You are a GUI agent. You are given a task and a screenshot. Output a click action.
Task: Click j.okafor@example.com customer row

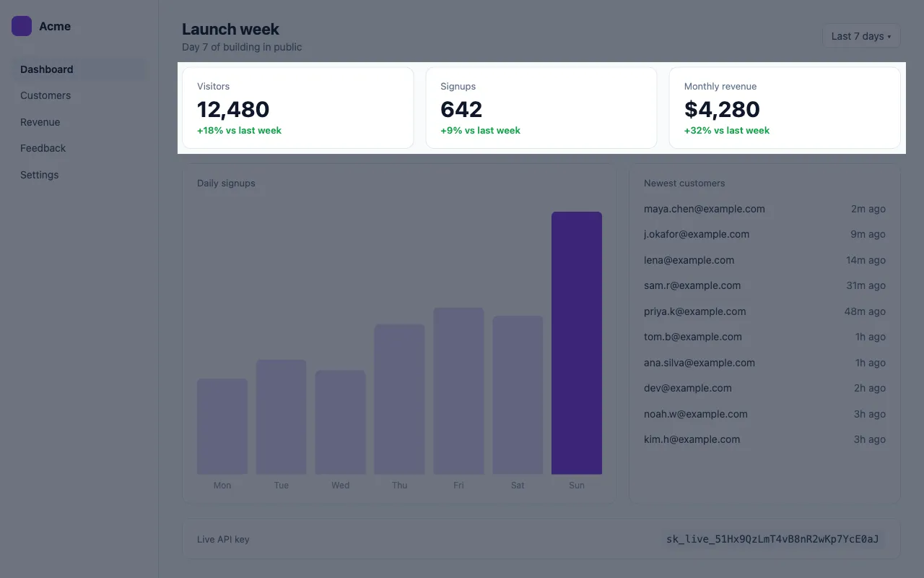tap(764, 234)
